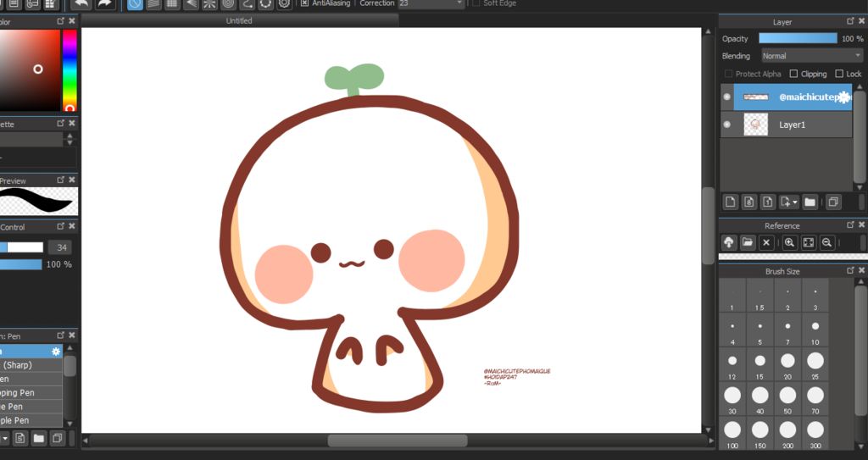Select the brush row ending in 'ping Pen'
This screenshot has height=460, width=868.
[31, 392]
